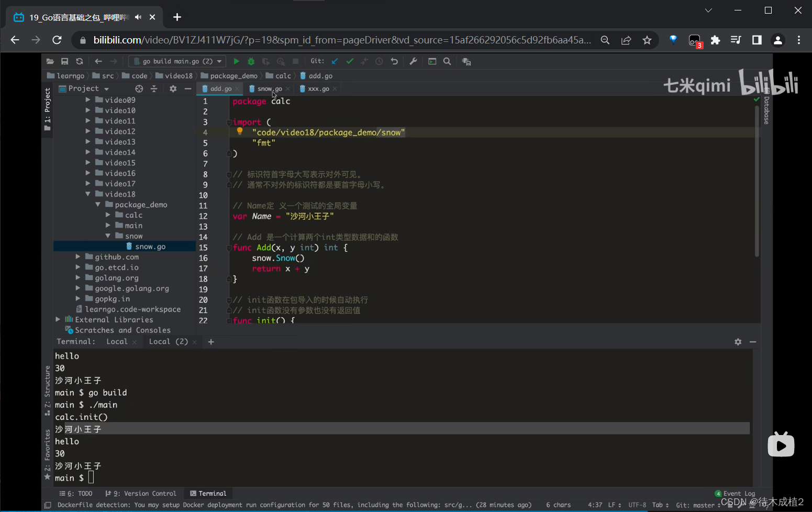
Task: Reload the browser page
Action: click(x=57, y=40)
